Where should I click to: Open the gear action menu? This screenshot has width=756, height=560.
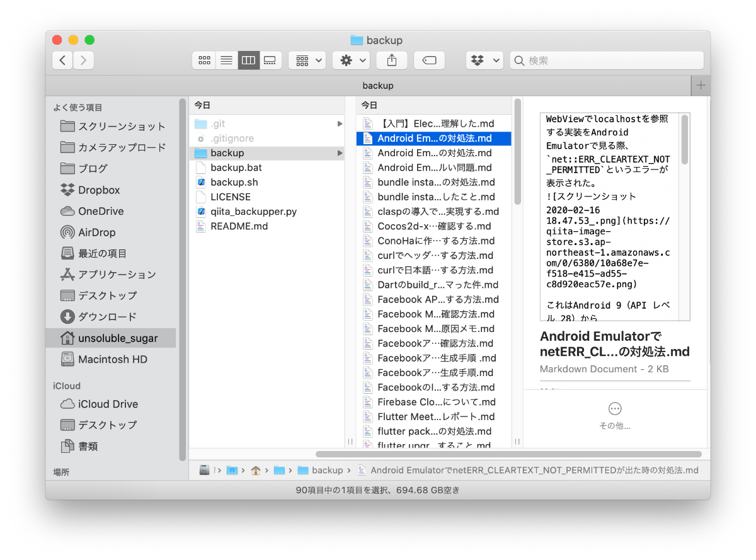point(351,60)
